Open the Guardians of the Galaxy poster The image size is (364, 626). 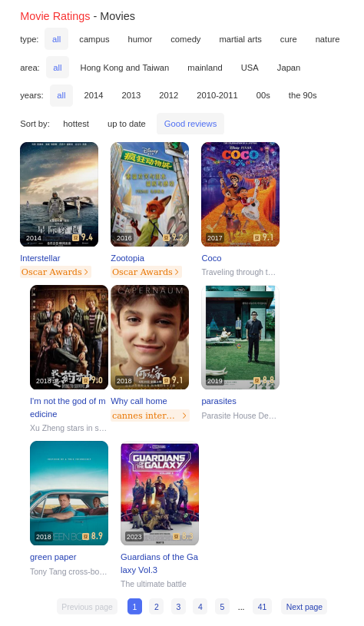tap(160, 493)
